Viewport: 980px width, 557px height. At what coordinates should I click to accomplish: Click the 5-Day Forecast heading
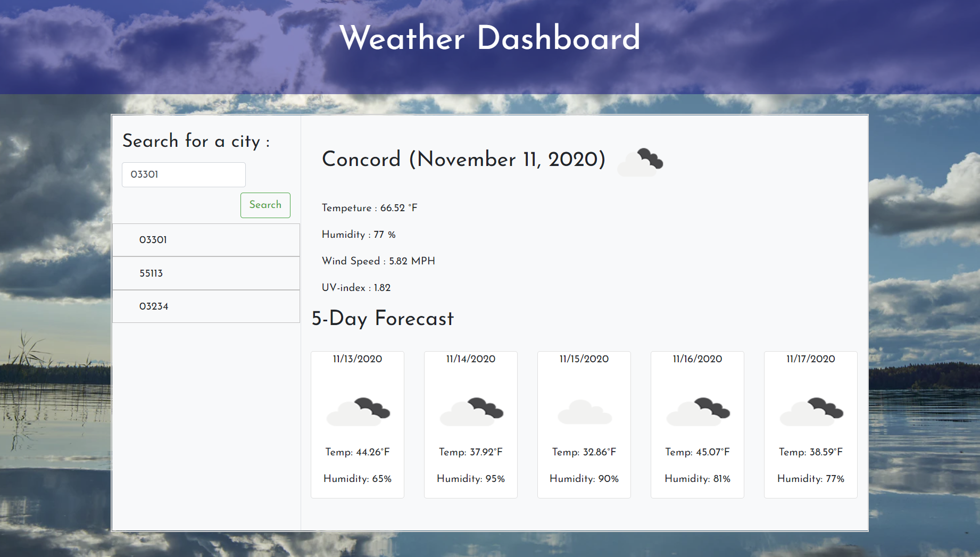(383, 319)
